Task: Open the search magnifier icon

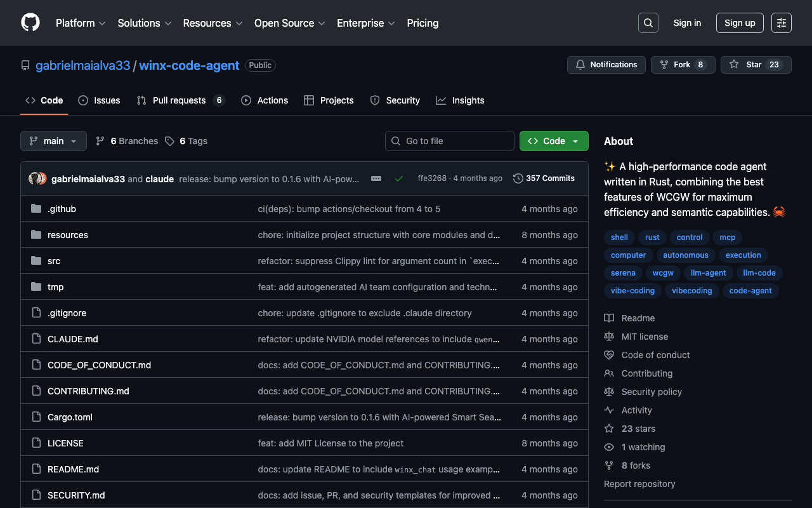Action: coord(648,23)
